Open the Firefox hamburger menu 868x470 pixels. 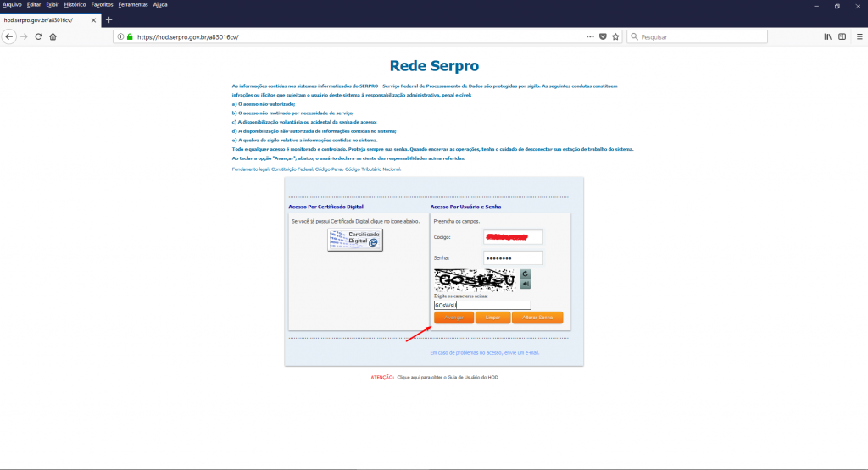[858, 37]
